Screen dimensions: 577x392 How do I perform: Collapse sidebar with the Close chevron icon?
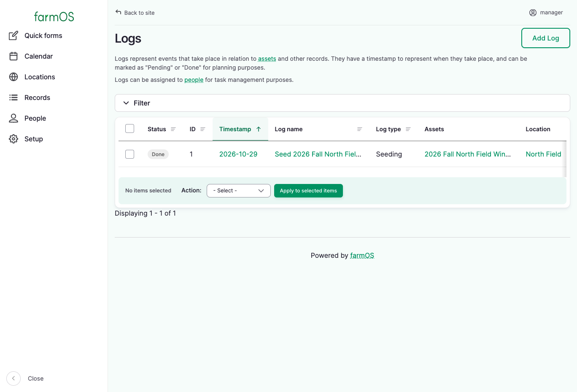click(13, 378)
